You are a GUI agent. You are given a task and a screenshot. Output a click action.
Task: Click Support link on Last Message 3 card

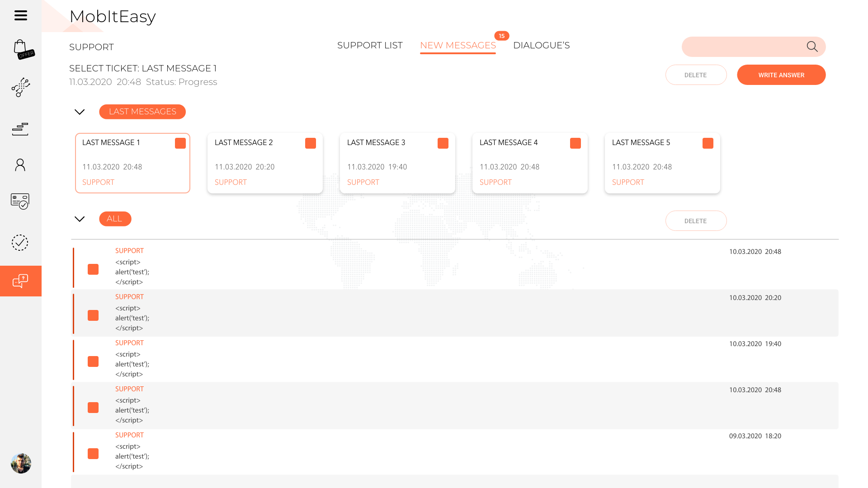(363, 183)
